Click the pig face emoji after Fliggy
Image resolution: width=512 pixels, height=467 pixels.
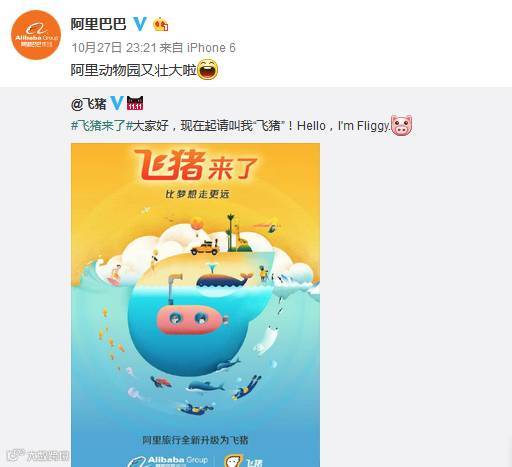(401, 125)
